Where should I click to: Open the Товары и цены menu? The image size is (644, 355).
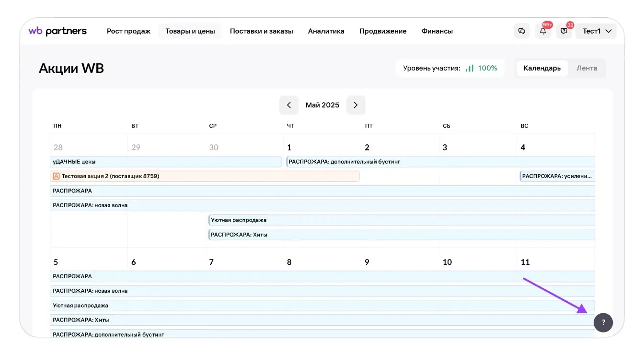pyautogui.click(x=190, y=31)
